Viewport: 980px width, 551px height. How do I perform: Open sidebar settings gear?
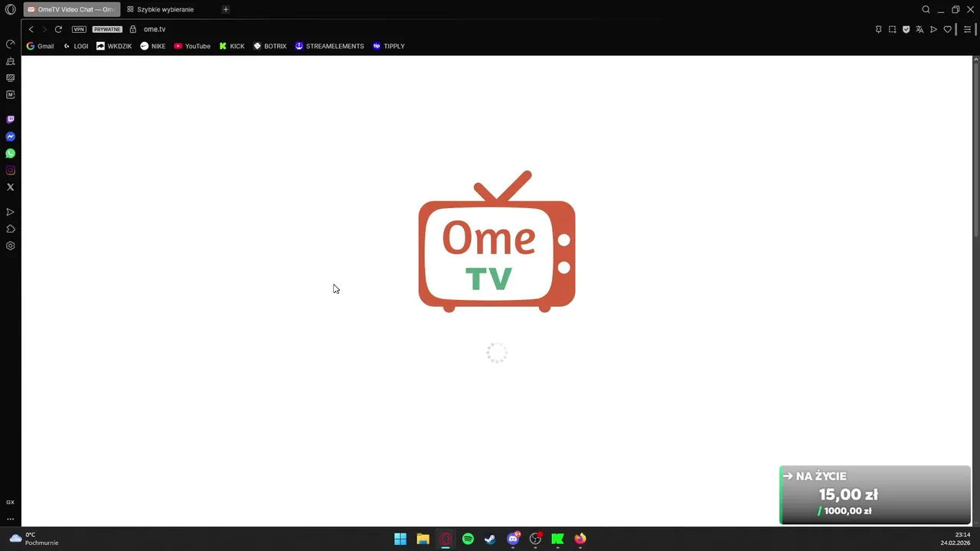pos(11,246)
